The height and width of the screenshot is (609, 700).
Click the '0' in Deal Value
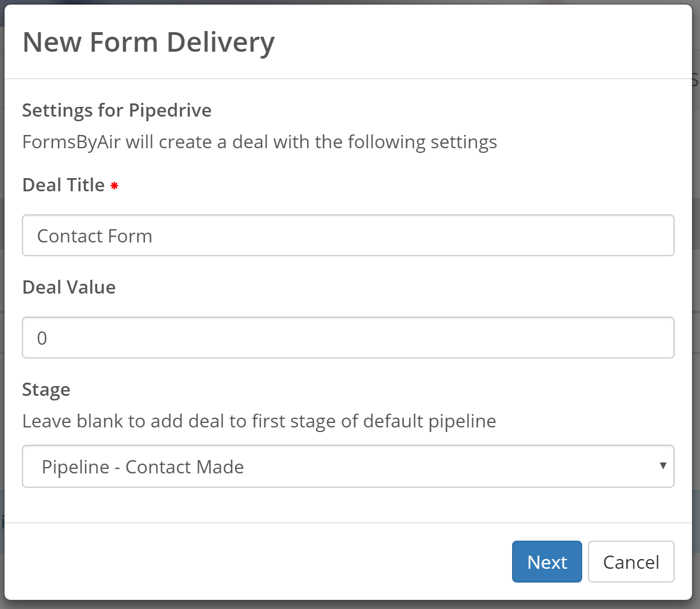pos(42,338)
